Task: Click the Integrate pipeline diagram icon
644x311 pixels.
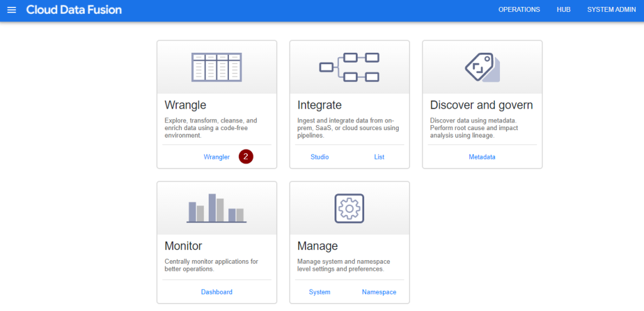Action: pyautogui.click(x=349, y=67)
